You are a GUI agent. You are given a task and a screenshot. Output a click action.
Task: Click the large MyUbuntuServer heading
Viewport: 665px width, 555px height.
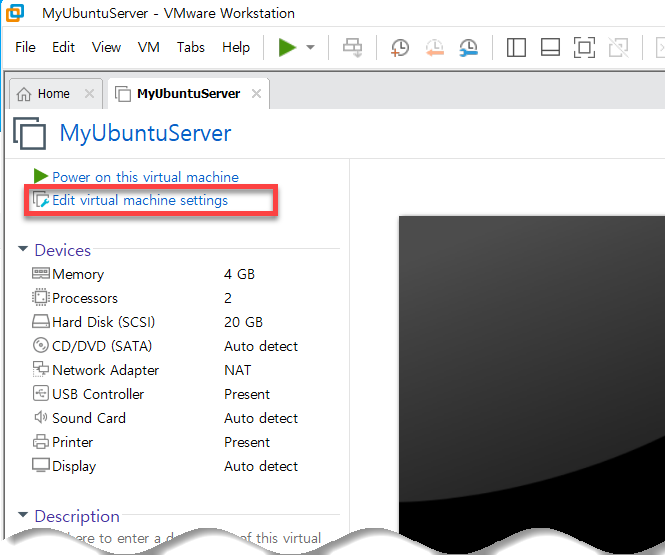pyautogui.click(x=145, y=133)
